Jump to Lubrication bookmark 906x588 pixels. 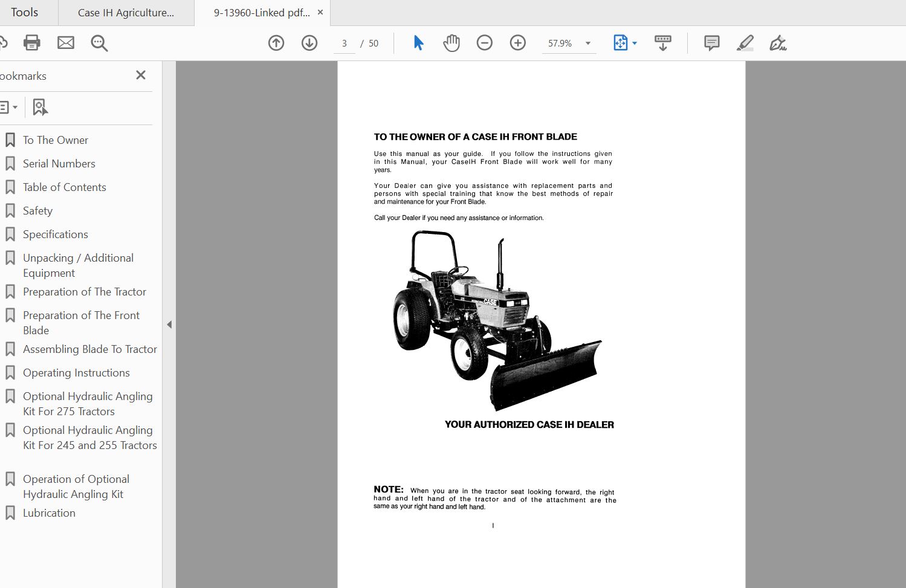pos(49,513)
